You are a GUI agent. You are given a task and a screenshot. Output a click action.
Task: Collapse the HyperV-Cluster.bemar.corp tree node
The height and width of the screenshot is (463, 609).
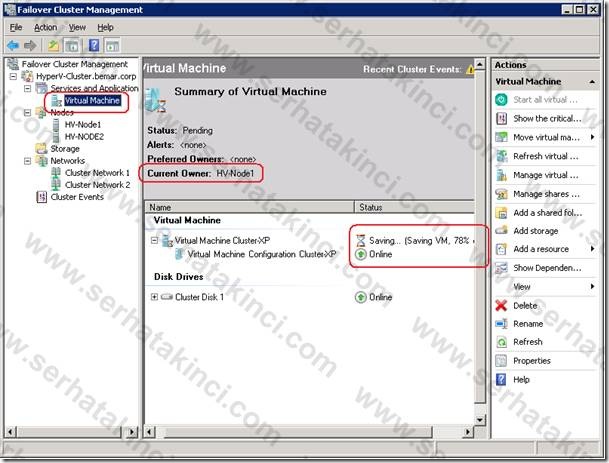point(13,76)
